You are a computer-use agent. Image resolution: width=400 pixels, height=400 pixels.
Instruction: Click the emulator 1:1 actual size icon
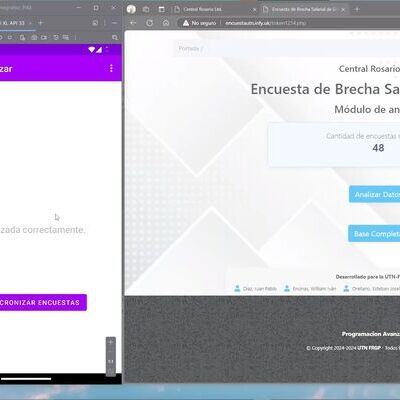(x=111, y=361)
